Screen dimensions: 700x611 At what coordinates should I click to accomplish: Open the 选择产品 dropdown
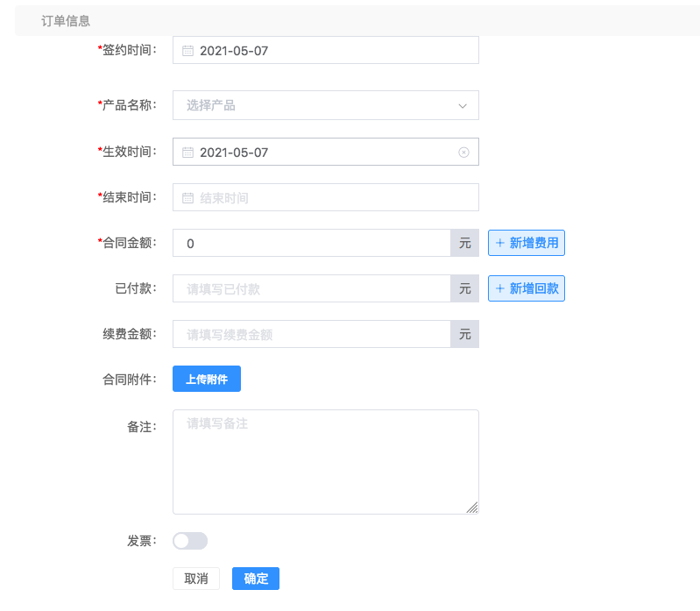(326, 105)
